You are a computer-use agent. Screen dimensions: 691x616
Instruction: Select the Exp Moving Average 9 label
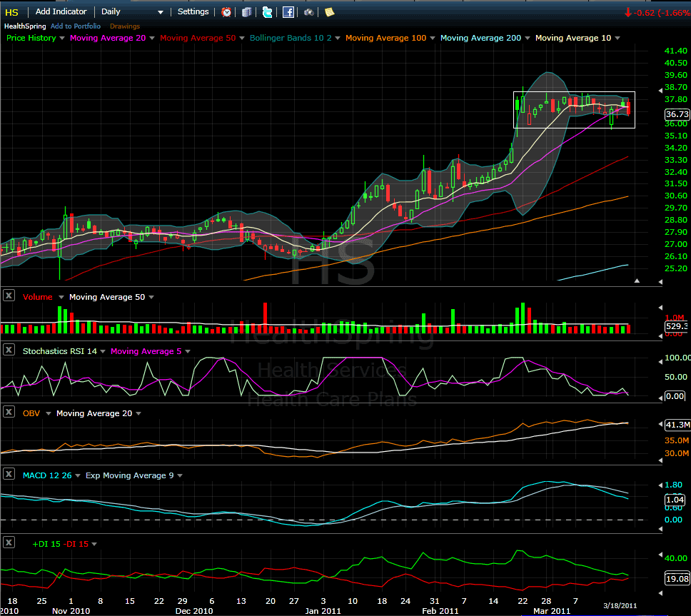click(130, 475)
